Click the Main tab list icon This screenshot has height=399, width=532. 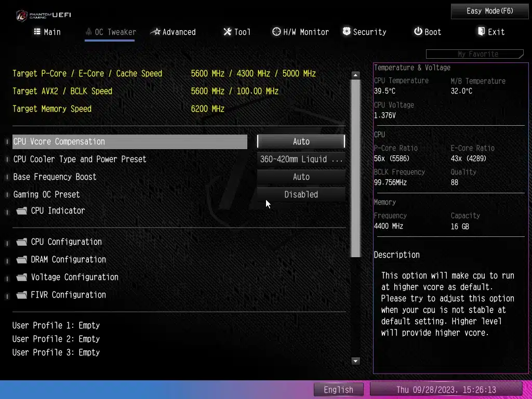(37, 32)
